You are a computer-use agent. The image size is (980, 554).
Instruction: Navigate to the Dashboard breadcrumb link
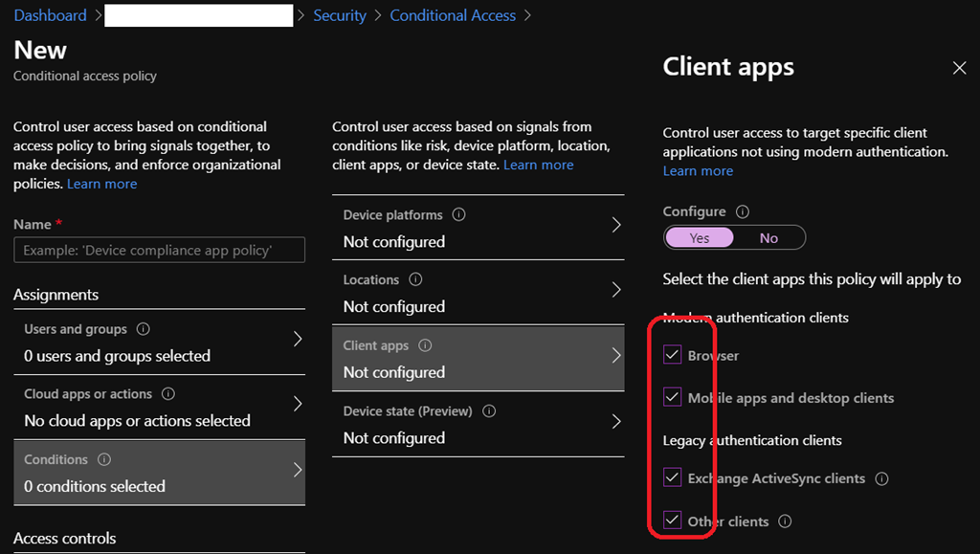pos(50,15)
